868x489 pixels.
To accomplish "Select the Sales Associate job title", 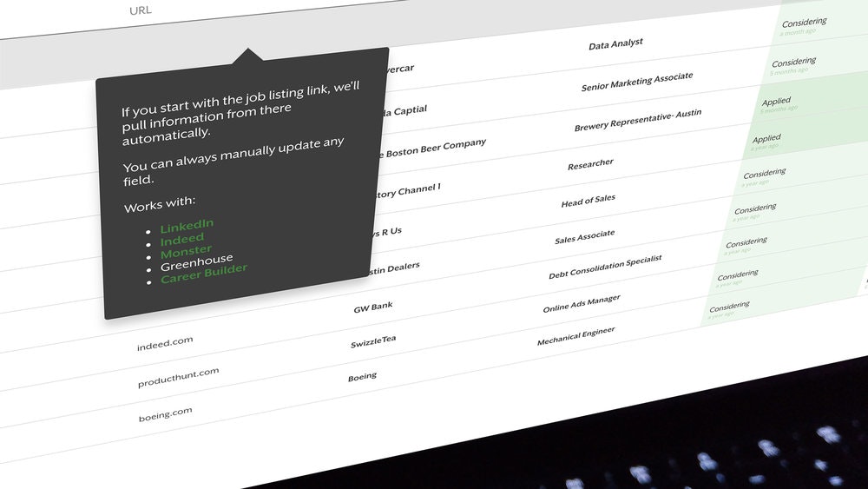I will click(x=584, y=237).
